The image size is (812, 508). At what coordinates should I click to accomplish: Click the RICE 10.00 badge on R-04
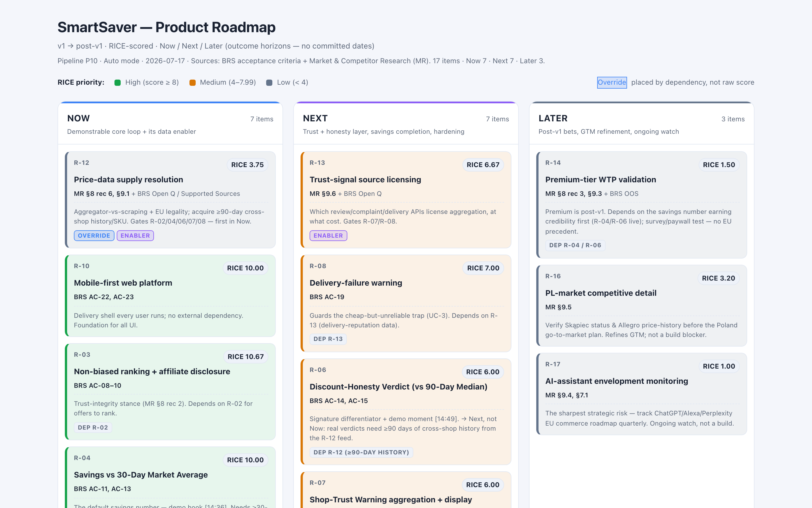click(245, 460)
